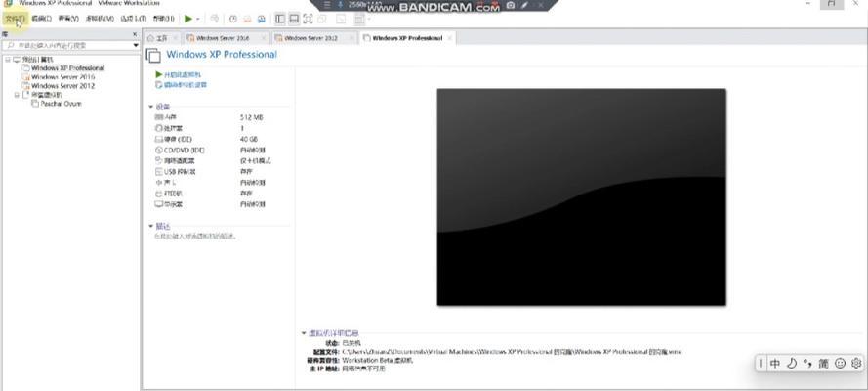The width and height of the screenshot is (868, 391).
Task: Open the Tabs menu (选项卡)
Action: (134, 19)
